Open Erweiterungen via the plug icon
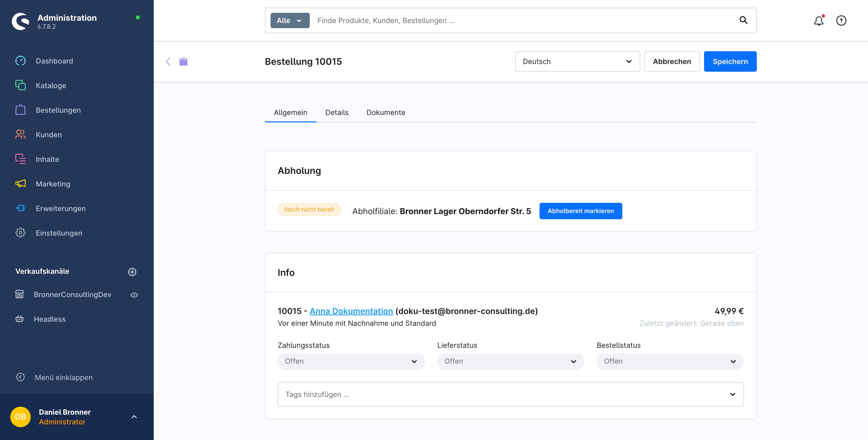868x440 pixels. [20, 208]
